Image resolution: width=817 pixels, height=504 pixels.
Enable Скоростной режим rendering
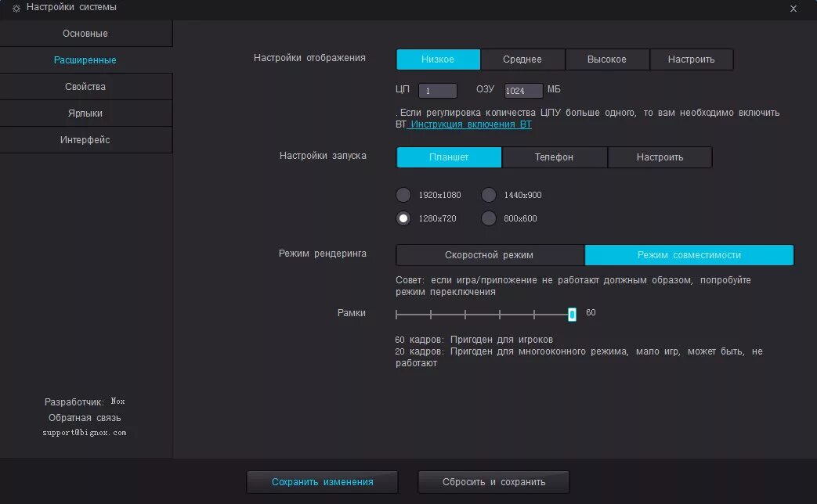490,255
